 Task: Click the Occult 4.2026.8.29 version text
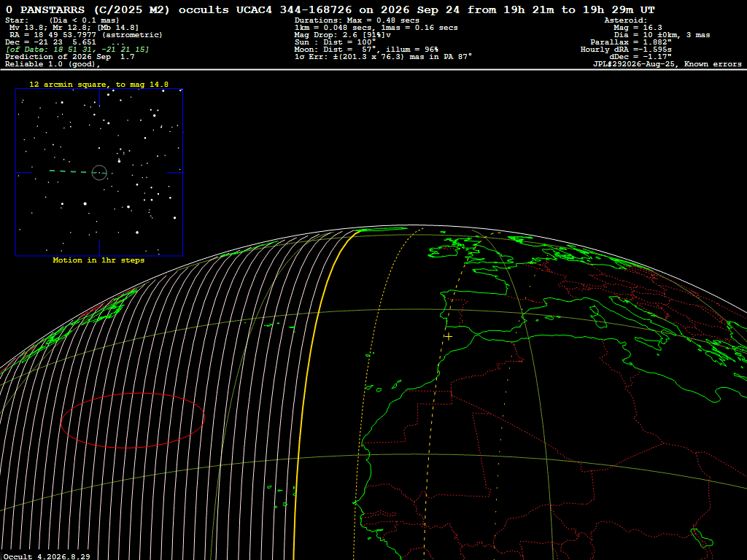pyautogui.click(x=47, y=556)
